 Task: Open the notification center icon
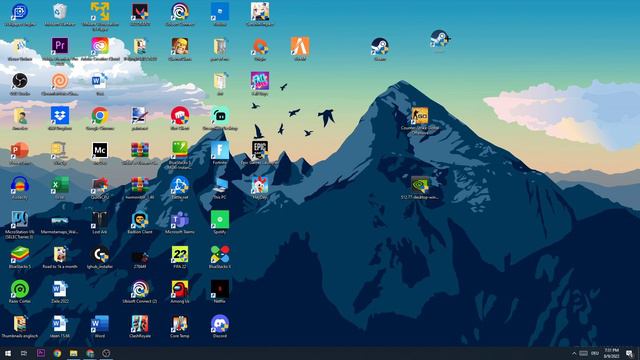click(x=629, y=353)
